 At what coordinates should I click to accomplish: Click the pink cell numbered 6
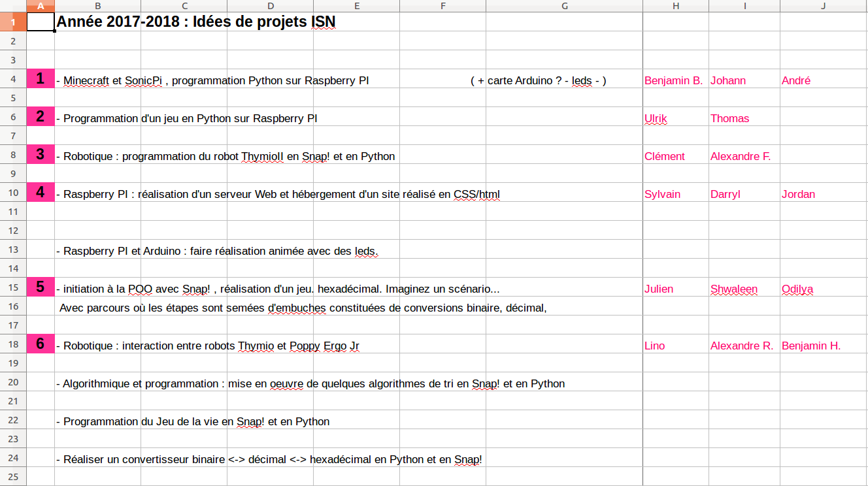[x=41, y=344]
